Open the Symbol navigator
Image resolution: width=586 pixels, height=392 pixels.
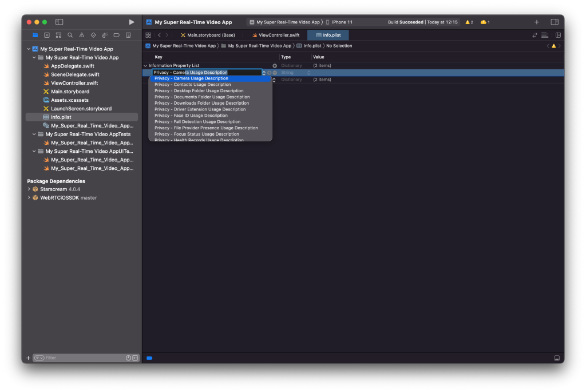(x=58, y=35)
